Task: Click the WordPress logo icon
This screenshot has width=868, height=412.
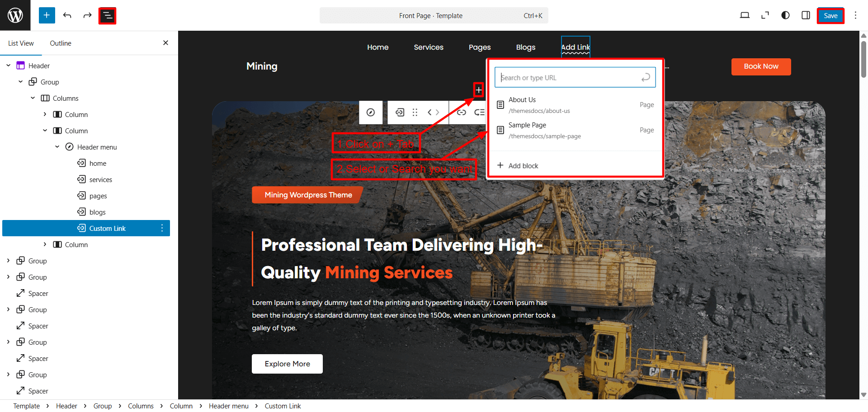Action: tap(15, 15)
